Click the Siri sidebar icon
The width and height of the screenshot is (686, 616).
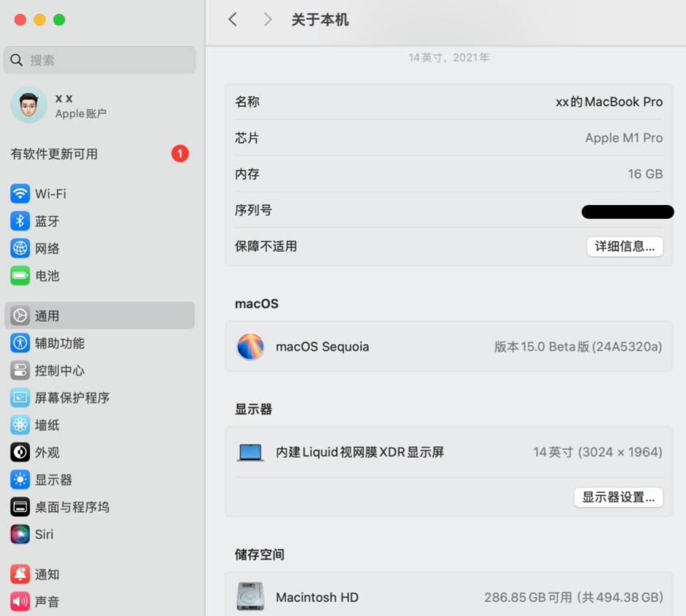click(x=20, y=534)
